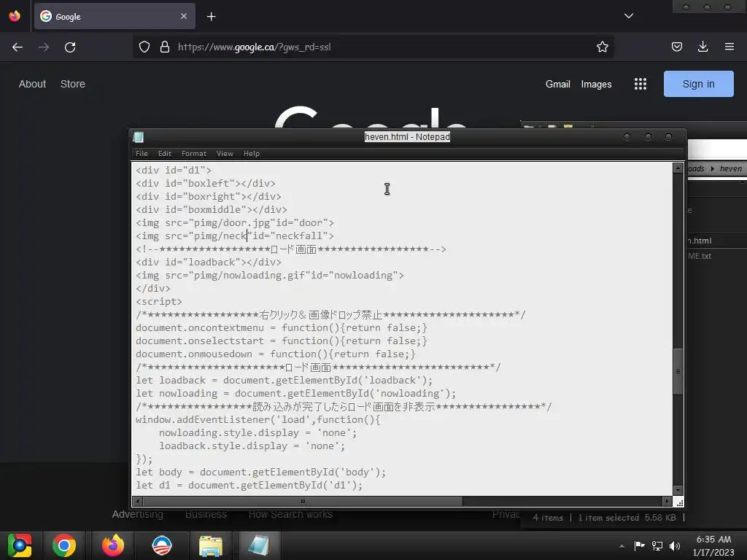Click Notepad vertical scrollbar up arrow
Viewport: 747px width, 560px height.
[678, 168]
